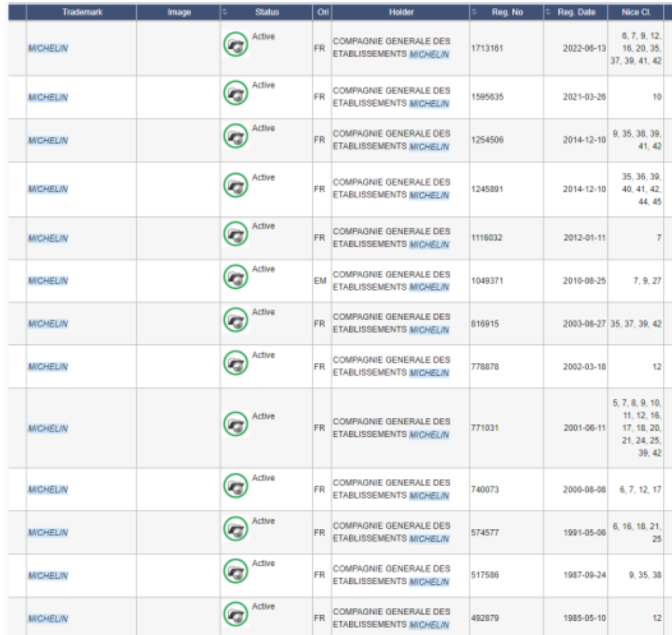
Task: Follow the MICHELIN trademark link for 816915
Action: [x=48, y=323]
